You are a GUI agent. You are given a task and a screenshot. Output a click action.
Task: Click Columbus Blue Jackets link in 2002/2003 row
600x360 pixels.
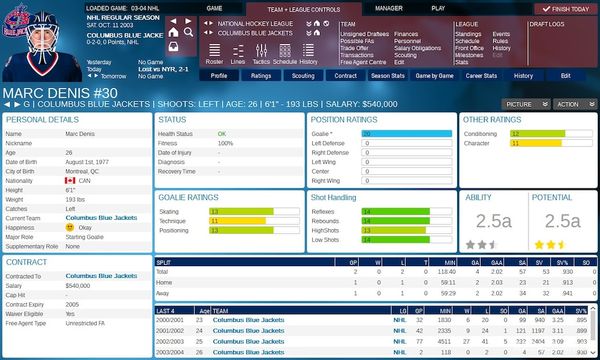pos(249,341)
